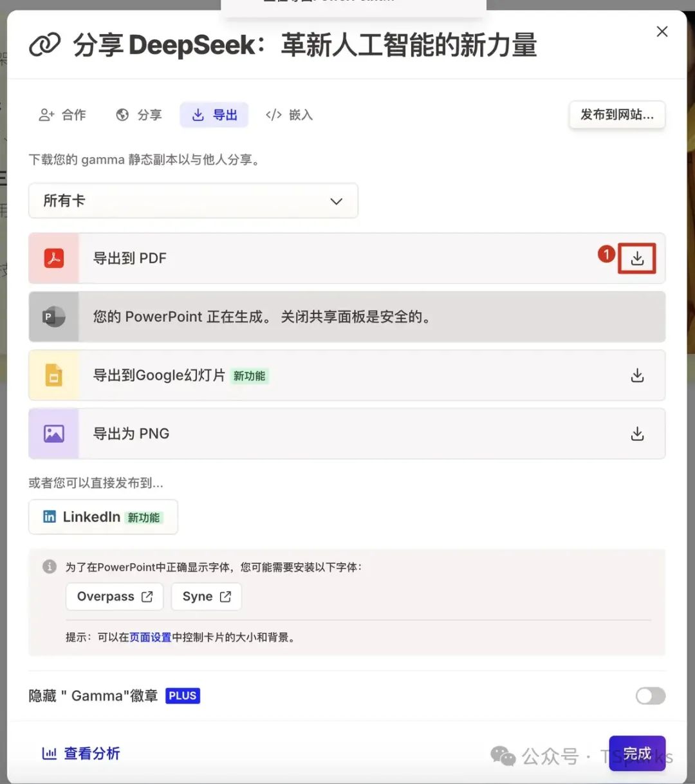Open the Syne font link
This screenshot has height=784, width=695.
tap(207, 597)
